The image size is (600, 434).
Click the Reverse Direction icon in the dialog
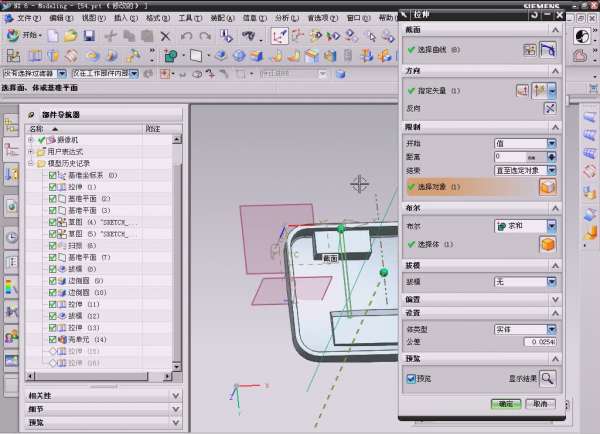click(x=549, y=108)
